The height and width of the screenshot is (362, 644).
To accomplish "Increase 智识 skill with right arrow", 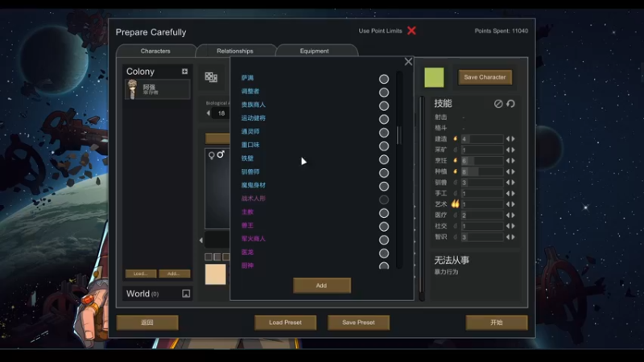I will [x=513, y=237].
